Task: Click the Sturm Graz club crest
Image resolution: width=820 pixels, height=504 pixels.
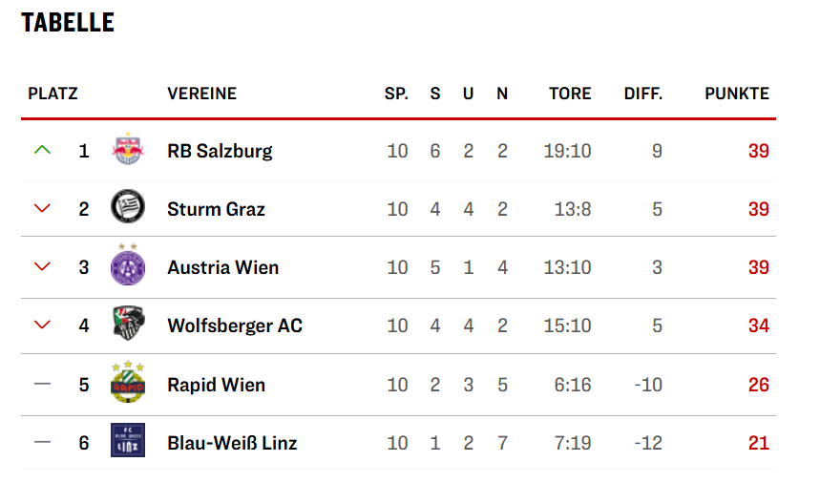Action: pos(127,208)
